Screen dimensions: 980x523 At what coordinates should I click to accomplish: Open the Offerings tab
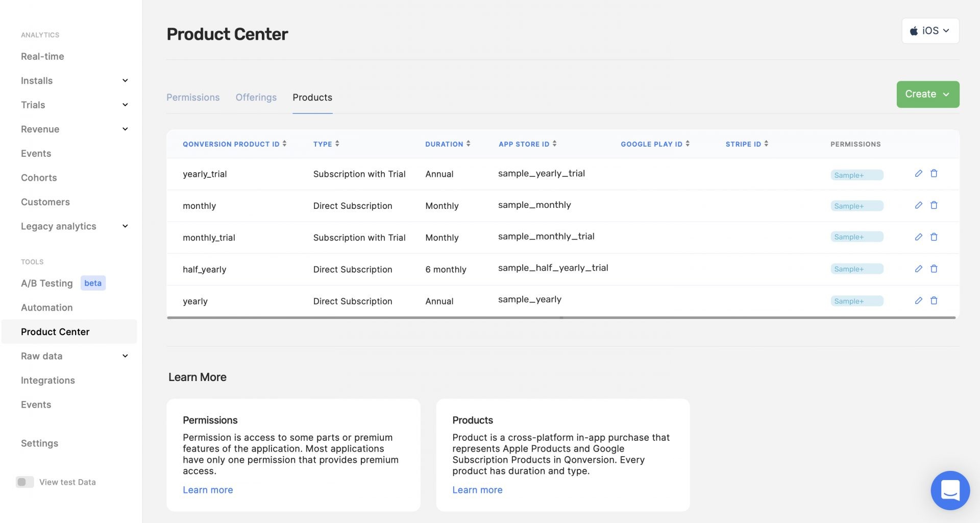256,97
